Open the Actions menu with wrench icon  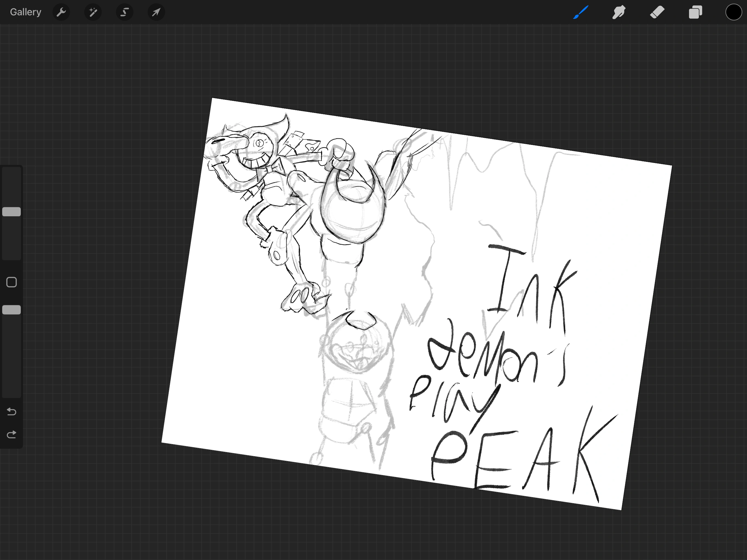point(62,12)
